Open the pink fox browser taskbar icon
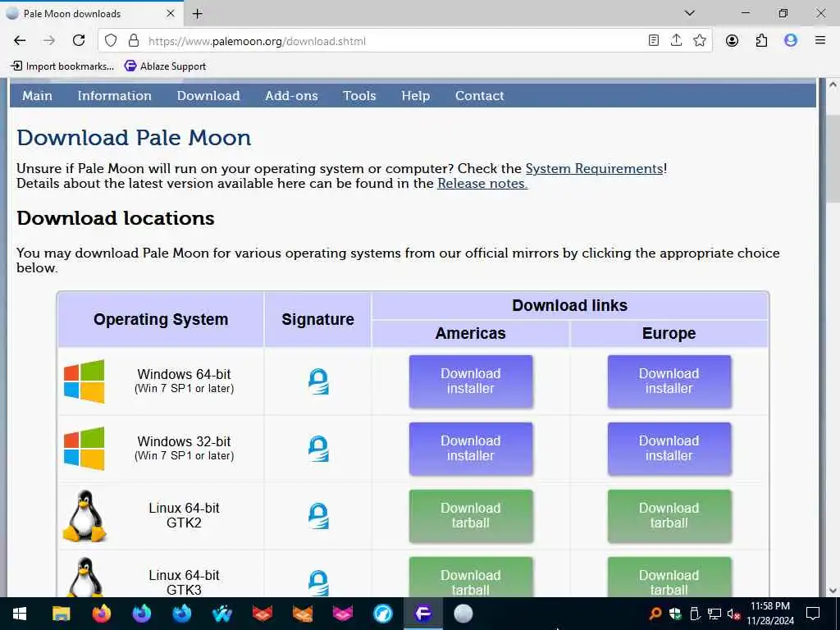The width and height of the screenshot is (840, 630). tap(342, 614)
